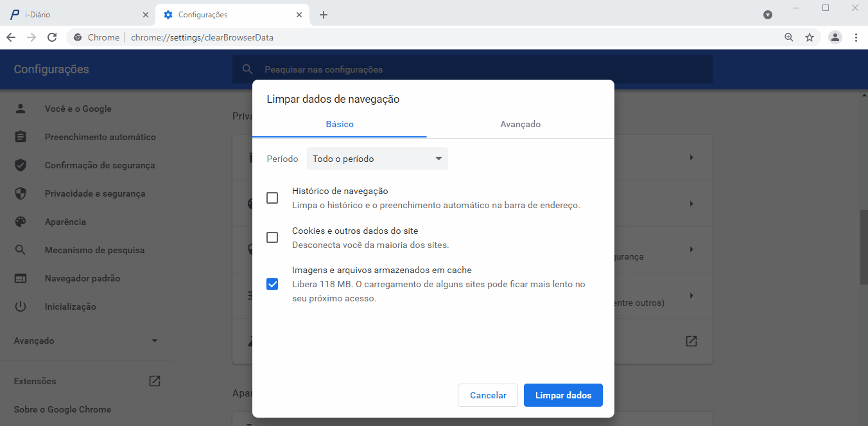Click the page vertical scrollbar thumb
868x426 pixels.
[x=864, y=247]
